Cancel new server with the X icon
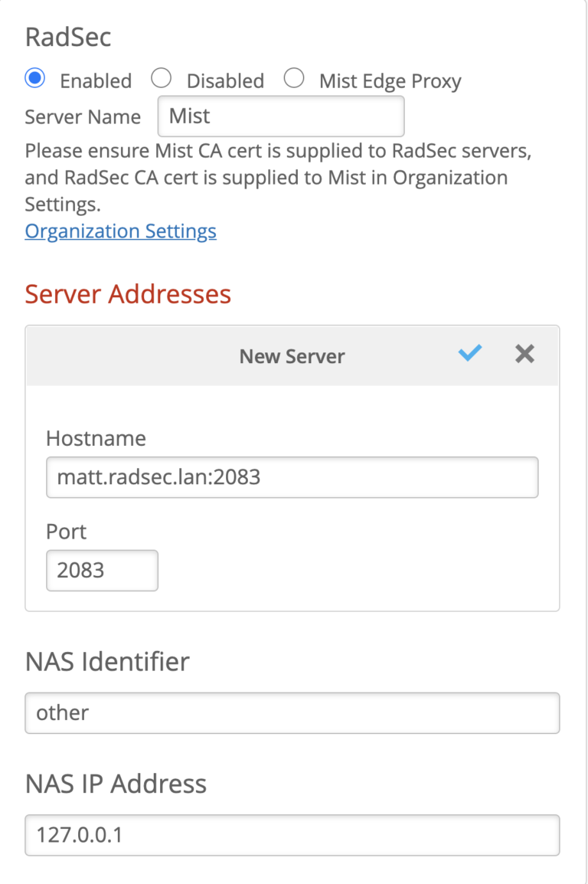The image size is (588, 884). pos(524,353)
